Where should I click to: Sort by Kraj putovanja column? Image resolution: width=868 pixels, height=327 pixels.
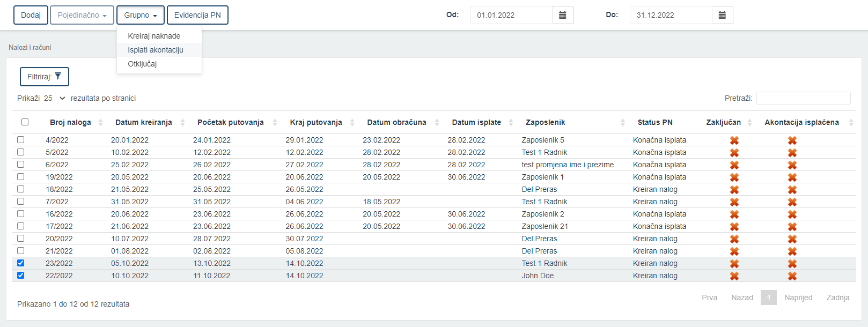click(352, 123)
